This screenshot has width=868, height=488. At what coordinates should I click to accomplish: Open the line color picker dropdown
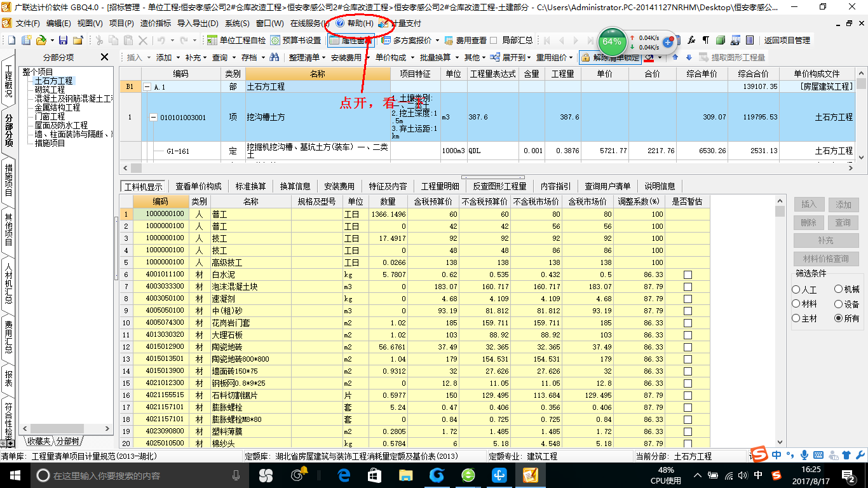[x=660, y=57]
